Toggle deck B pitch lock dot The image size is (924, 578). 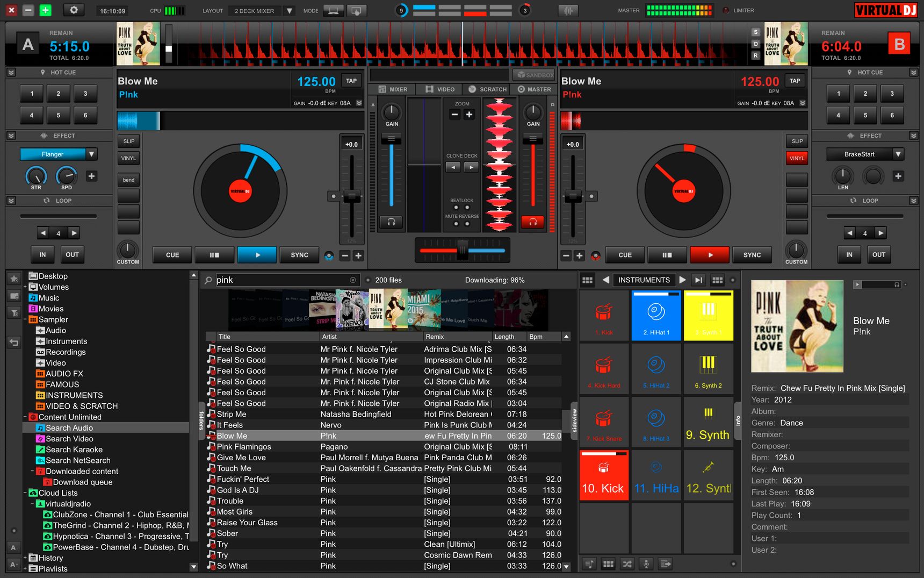pyautogui.click(x=591, y=196)
